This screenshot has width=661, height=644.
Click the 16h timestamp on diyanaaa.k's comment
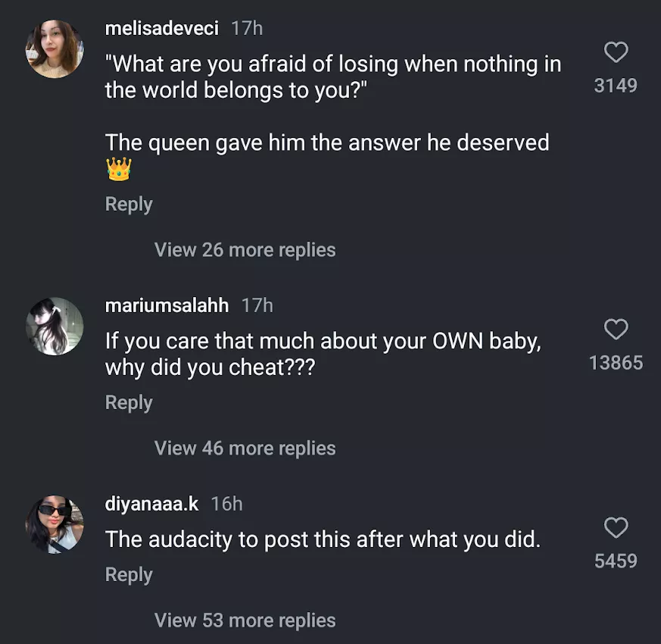click(x=226, y=504)
